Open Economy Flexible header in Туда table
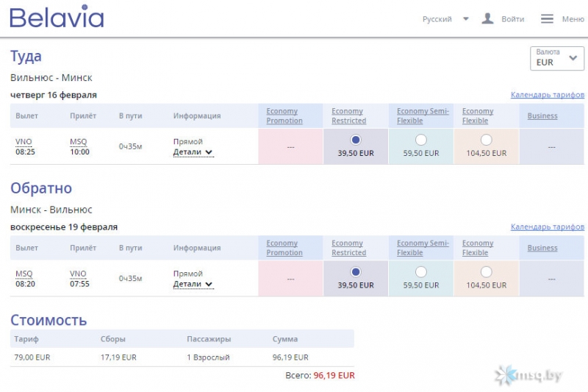Screen dimensions: 588x392 tap(478, 116)
